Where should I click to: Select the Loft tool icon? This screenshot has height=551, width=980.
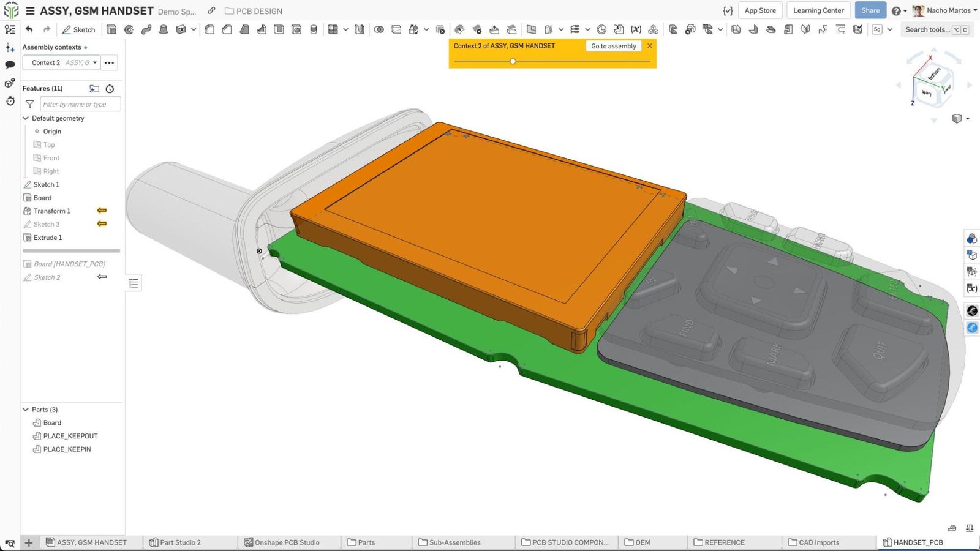tap(164, 29)
